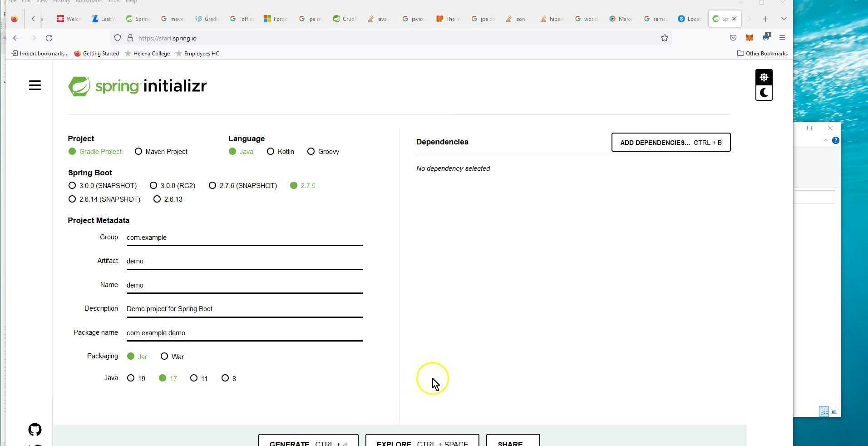Click the GENERATE button
This screenshot has height=446, width=868.
(308, 443)
